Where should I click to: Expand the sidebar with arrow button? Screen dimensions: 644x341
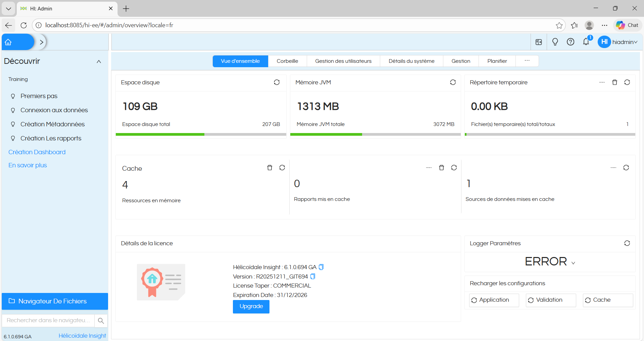coord(41,42)
